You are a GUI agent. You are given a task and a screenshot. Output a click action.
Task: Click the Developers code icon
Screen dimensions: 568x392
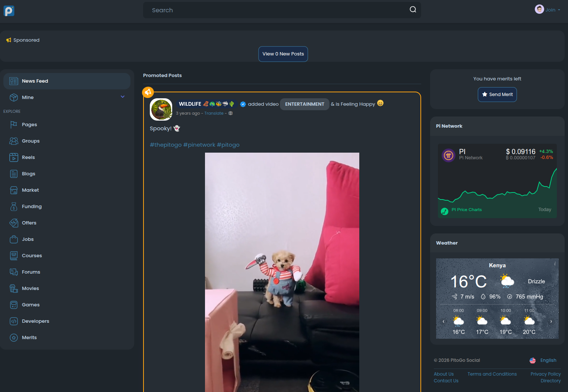click(14, 321)
